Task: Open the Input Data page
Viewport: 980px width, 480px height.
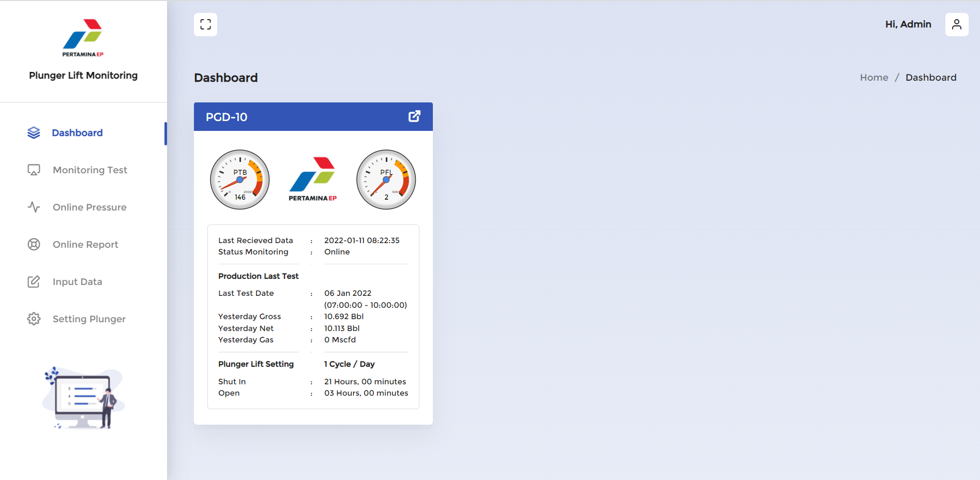Action: (x=77, y=282)
